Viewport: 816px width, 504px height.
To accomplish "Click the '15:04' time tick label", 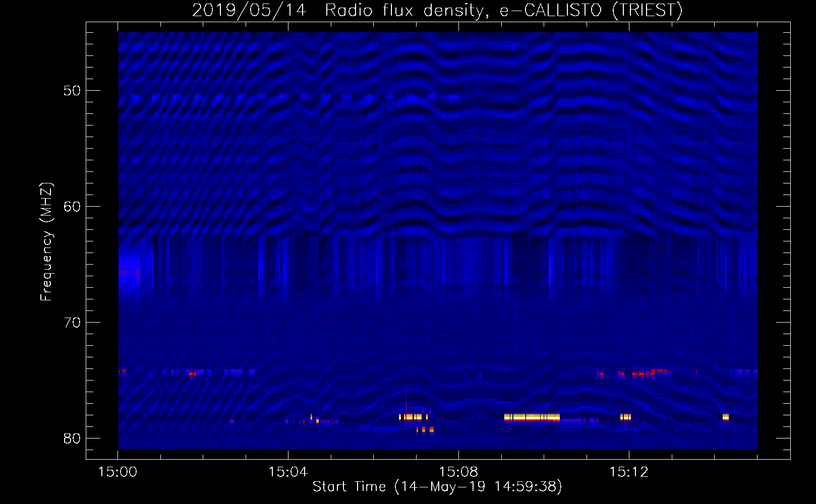I will pos(288,472).
